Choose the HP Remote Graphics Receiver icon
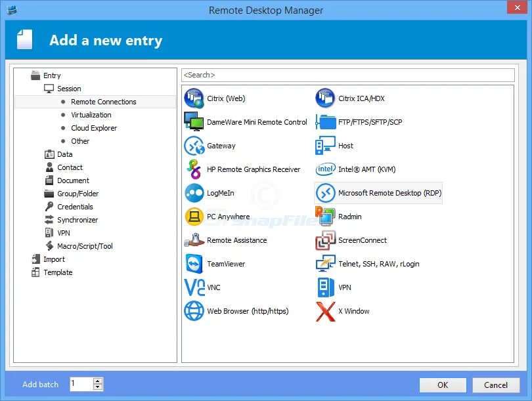The image size is (532, 401). pyautogui.click(x=194, y=169)
